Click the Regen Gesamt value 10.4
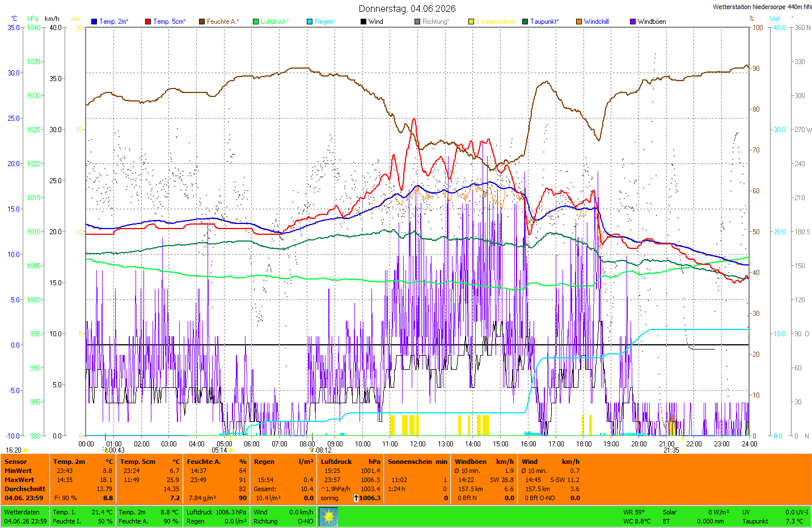812x528 pixels. point(307,489)
